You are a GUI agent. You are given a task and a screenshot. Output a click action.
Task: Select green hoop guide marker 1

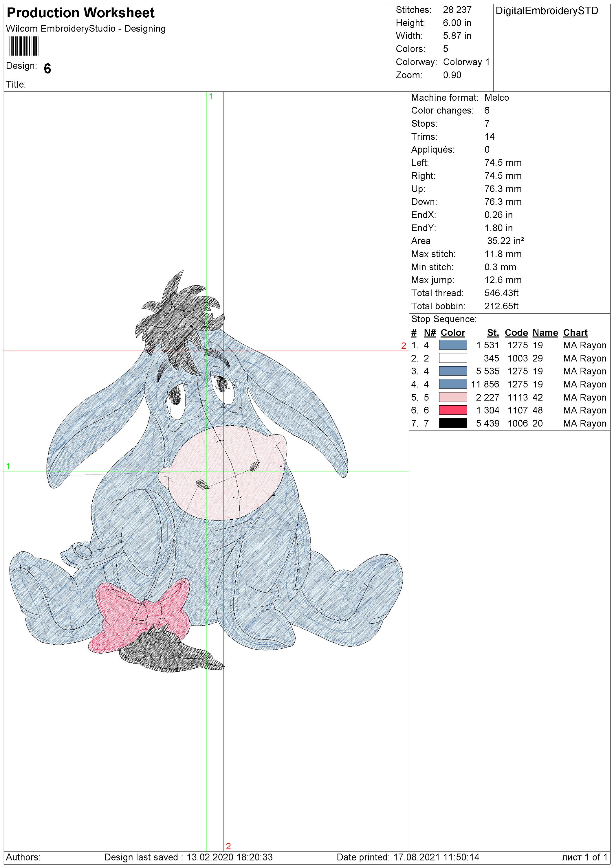pyautogui.click(x=8, y=467)
